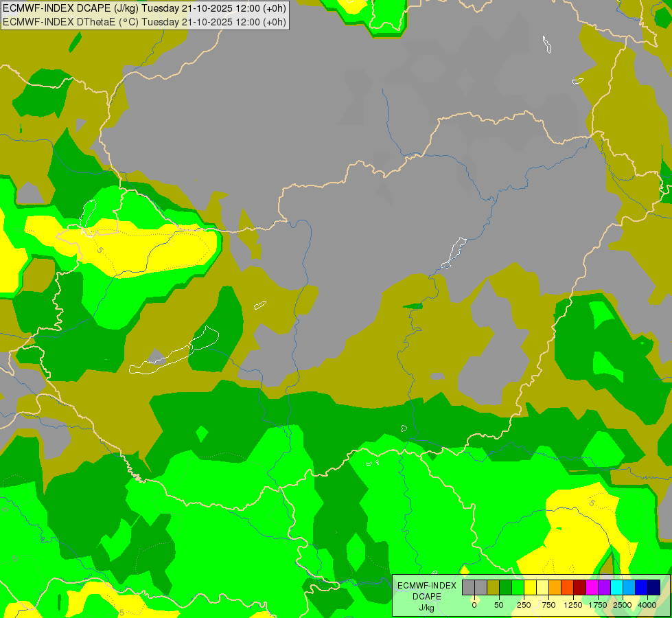This screenshot has height=618, width=672.
Task: Select the magenta legend swatch
Action: (592, 587)
